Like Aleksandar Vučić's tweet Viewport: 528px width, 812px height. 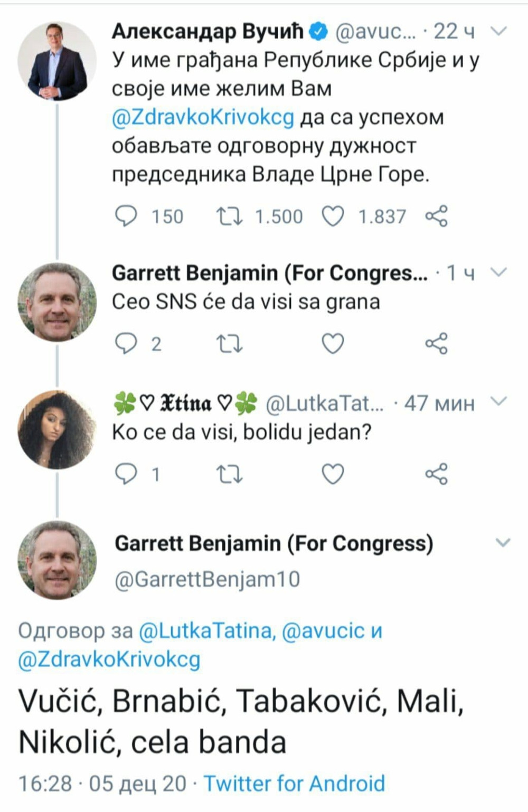click(333, 215)
